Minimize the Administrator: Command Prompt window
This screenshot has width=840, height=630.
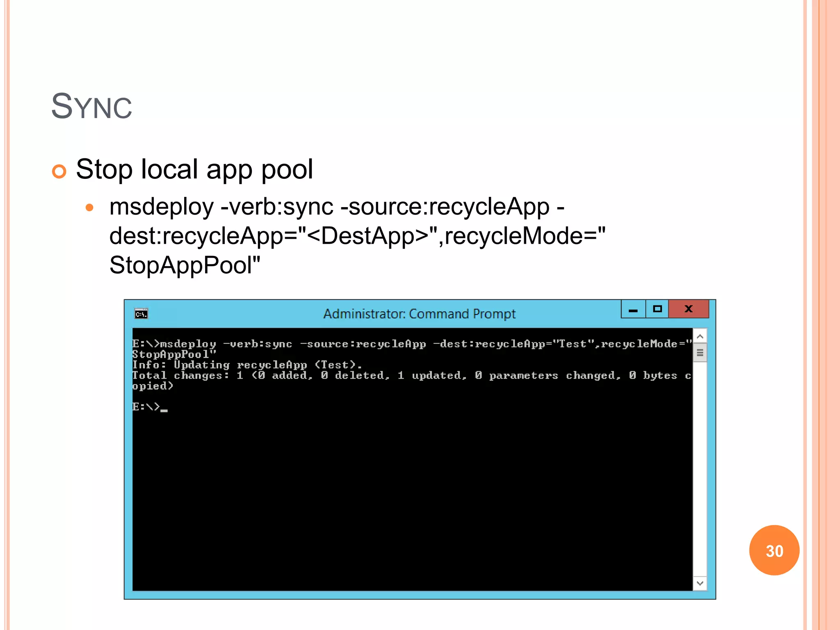point(633,309)
